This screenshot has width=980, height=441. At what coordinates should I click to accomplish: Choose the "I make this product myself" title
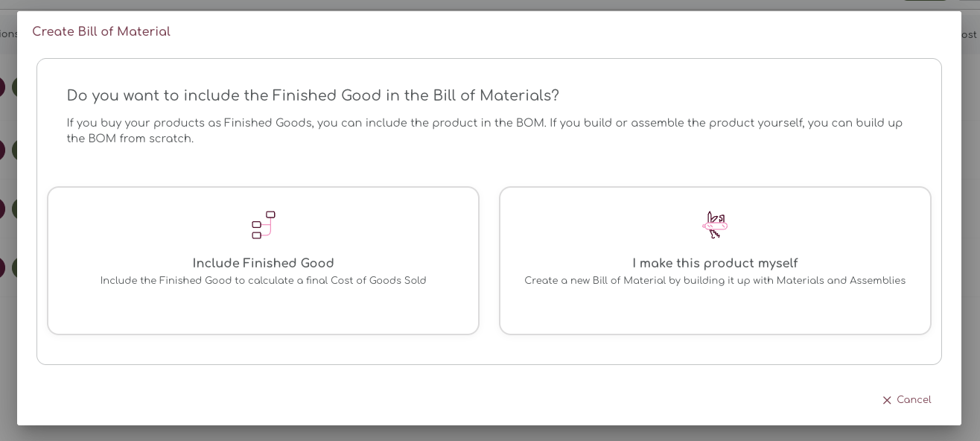click(x=715, y=263)
